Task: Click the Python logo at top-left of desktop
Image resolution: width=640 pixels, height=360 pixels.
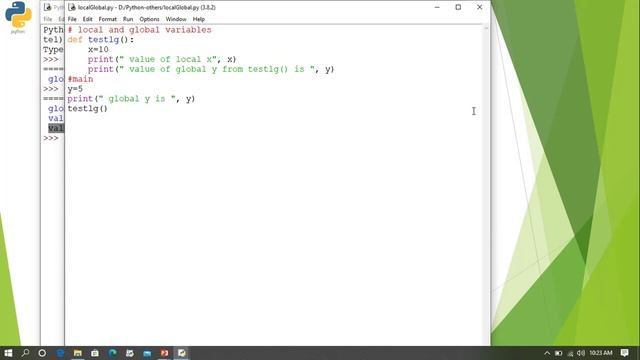Action: (x=18, y=15)
